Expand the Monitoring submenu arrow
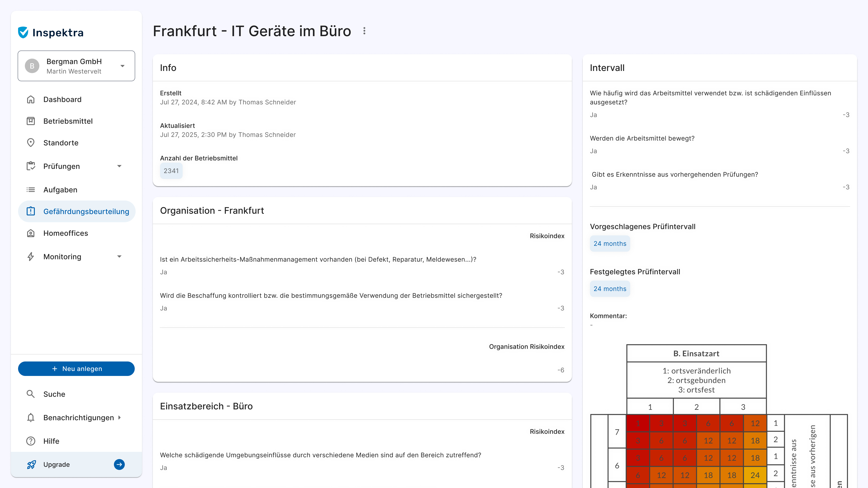Screen dimensions: 868x488 tap(119, 257)
